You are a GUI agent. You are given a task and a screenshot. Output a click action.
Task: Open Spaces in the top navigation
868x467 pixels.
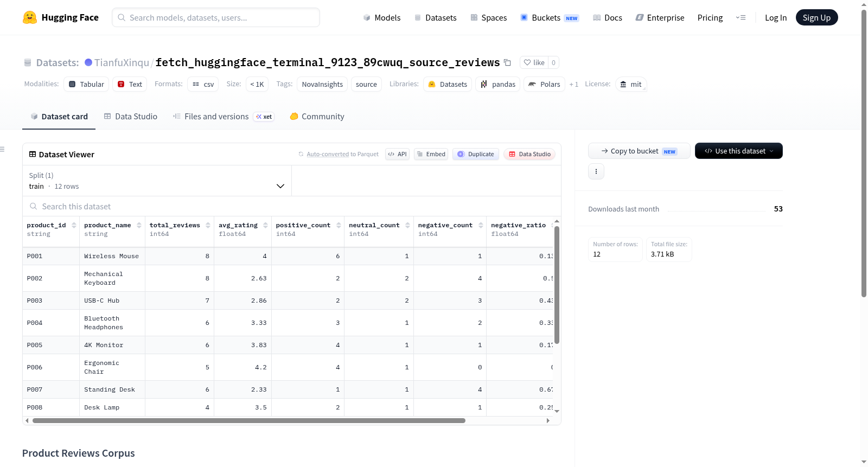point(489,17)
